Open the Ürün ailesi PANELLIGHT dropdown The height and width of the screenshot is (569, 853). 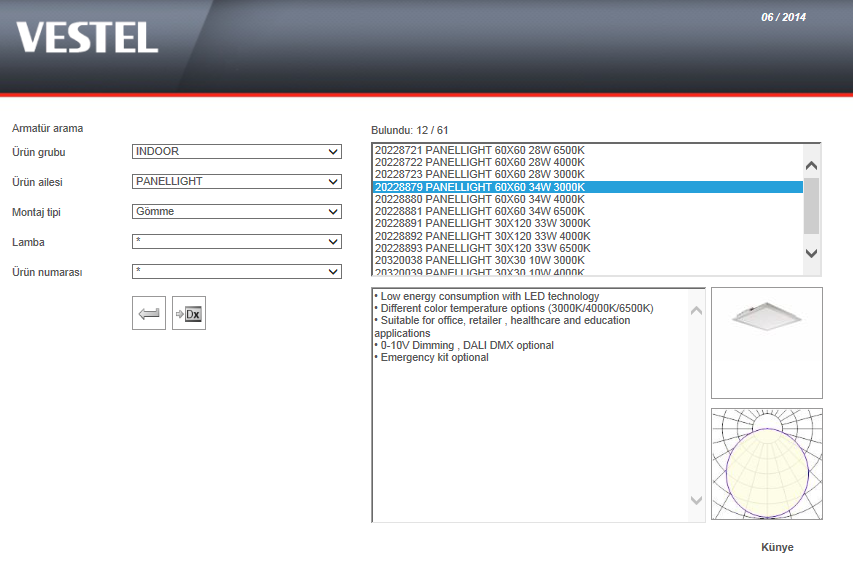pyautogui.click(x=237, y=182)
